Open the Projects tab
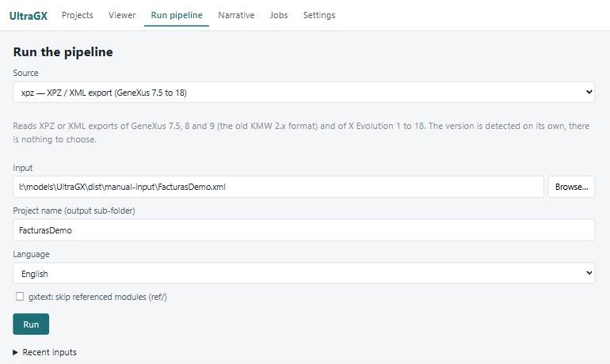This screenshot has width=610, height=364. [x=78, y=15]
